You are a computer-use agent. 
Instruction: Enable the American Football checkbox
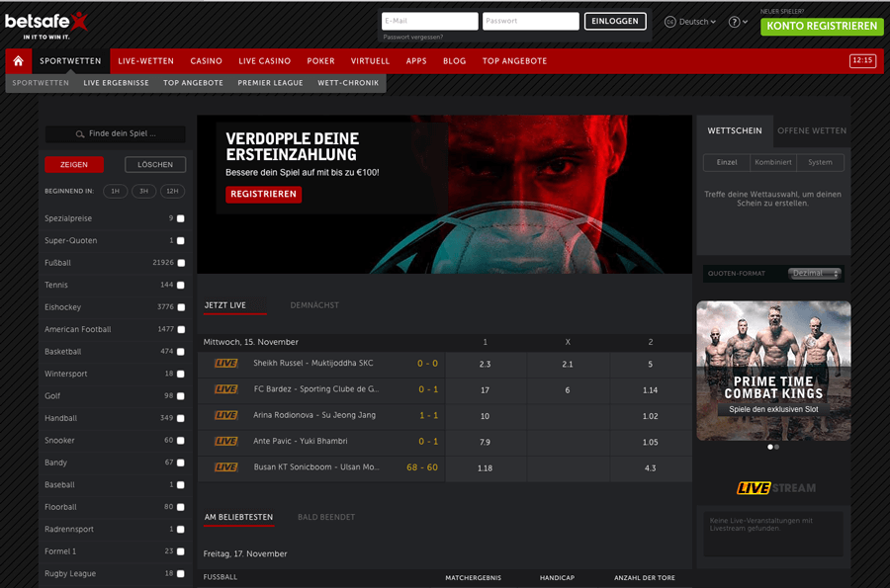(181, 329)
